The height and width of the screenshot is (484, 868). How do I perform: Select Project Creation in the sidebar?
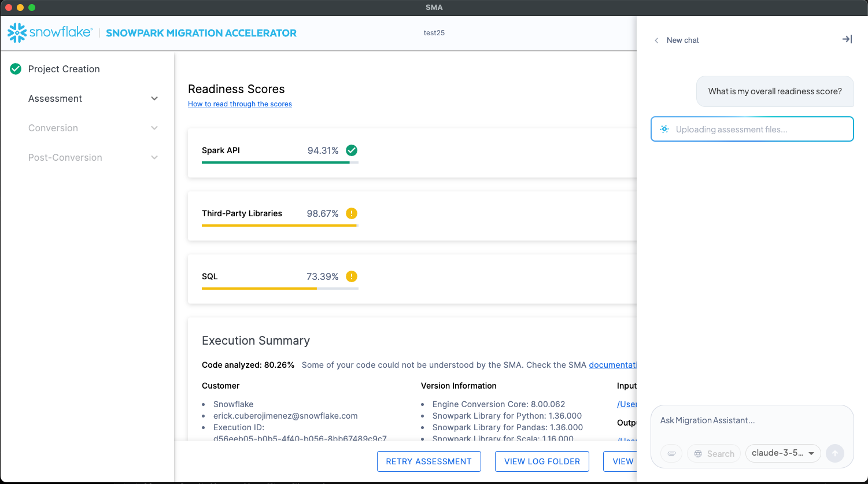[64, 69]
